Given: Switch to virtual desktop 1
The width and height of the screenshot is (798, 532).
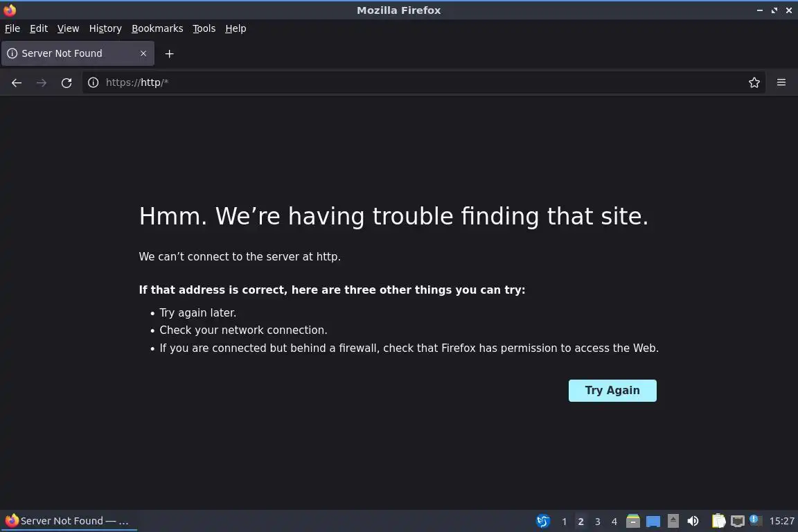Looking at the screenshot, I should click(x=564, y=522).
